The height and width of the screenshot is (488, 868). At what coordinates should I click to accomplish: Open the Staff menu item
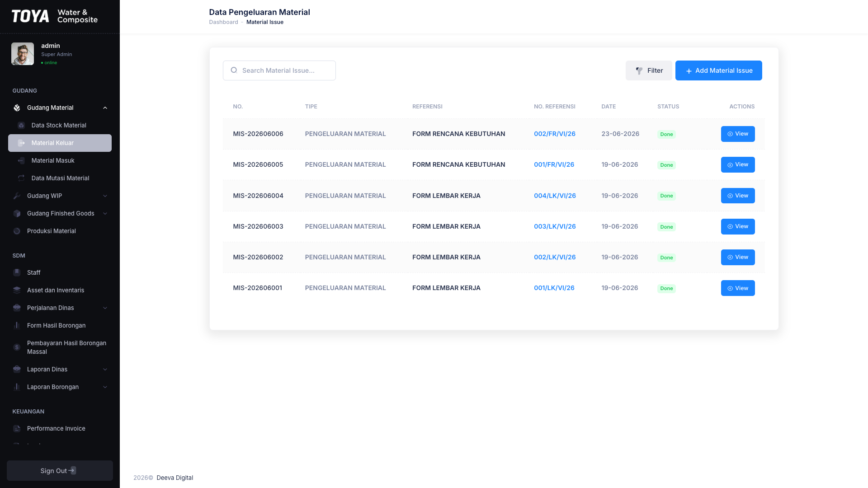[60, 273]
